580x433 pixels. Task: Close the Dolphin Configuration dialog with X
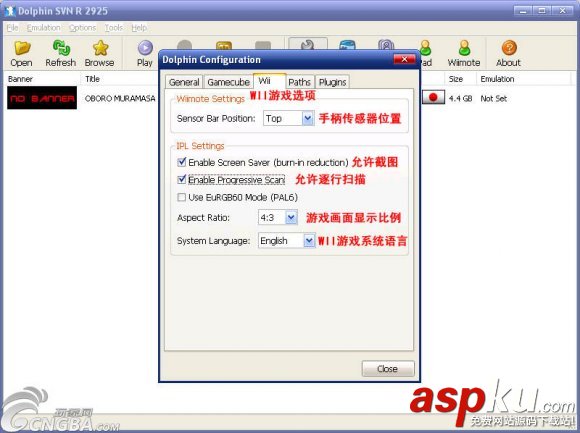(405, 59)
